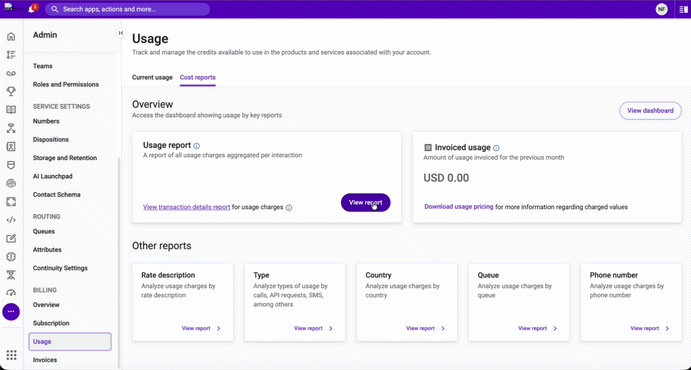This screenshot has width=691, height=370.
Task: Show info tooltip for Usage report
Action: (197, 146)
